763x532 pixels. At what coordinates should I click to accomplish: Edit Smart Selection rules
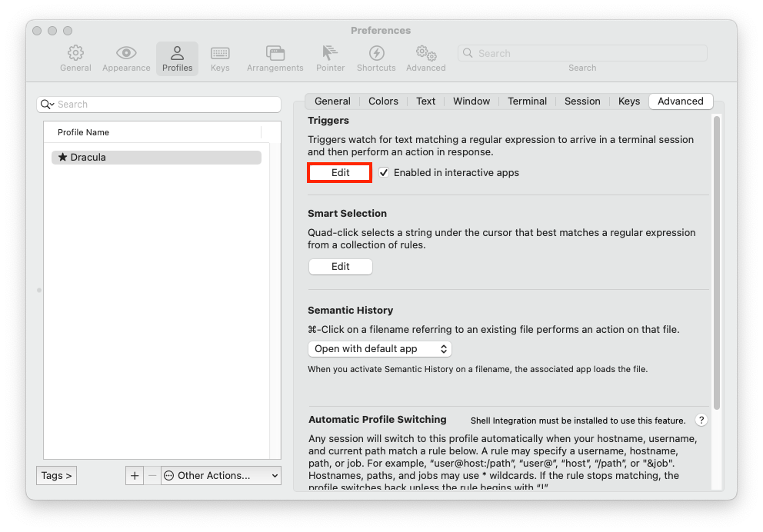click(x=340, y=267)
